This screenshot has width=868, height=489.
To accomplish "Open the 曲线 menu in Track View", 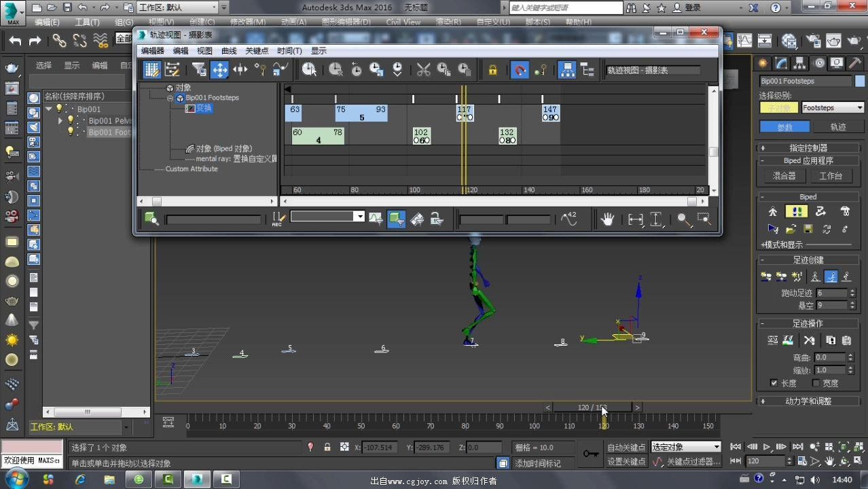I will (x=229, y=51).
